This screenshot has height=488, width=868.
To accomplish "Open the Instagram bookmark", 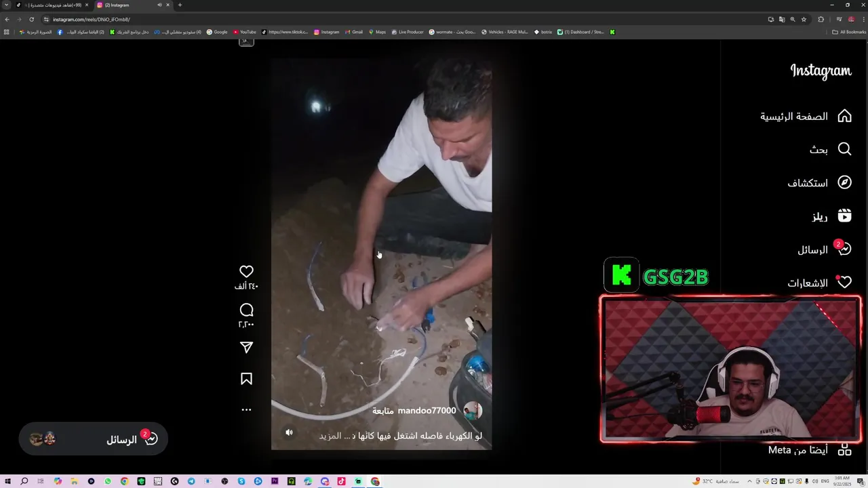I will click(x=326, y=32).
